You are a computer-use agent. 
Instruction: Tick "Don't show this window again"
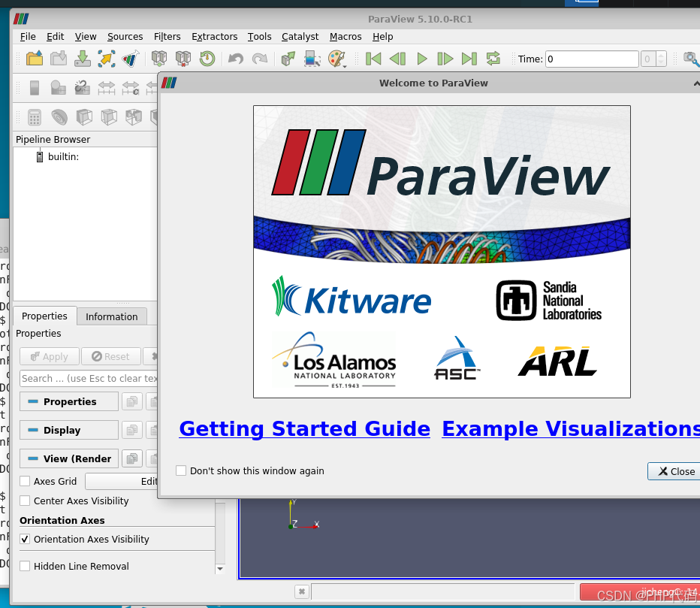coord(181,470)
